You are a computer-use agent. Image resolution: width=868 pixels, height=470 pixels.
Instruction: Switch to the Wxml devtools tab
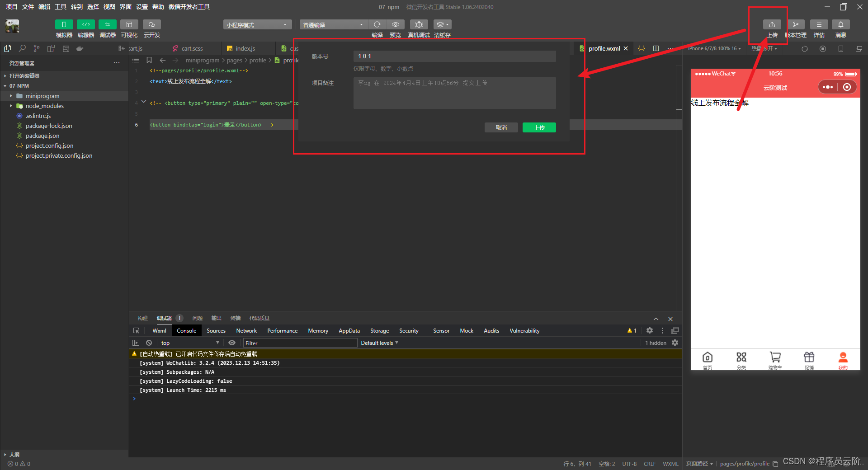point(160,331)
